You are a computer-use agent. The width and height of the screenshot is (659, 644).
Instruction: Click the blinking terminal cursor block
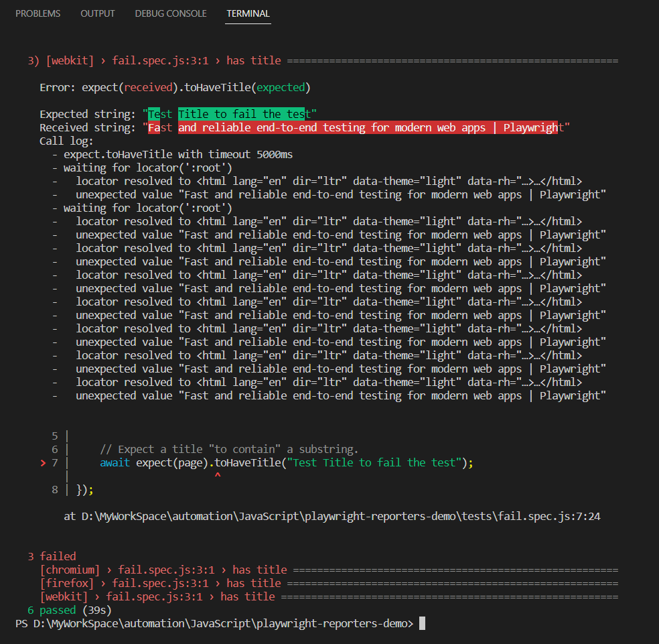click(422, 623)
